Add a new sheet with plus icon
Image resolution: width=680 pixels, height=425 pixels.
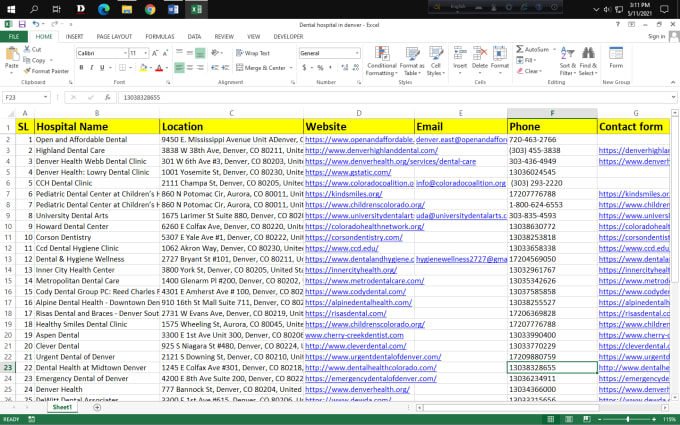point(97,407)
